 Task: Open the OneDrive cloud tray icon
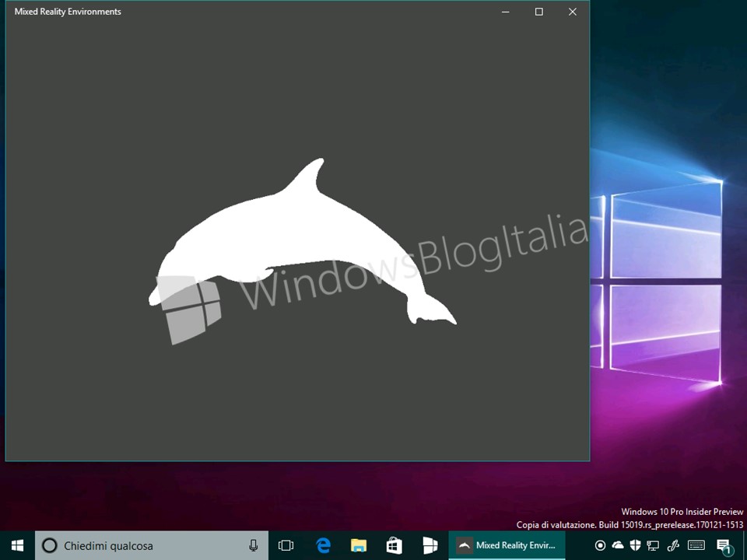[617, 544]
